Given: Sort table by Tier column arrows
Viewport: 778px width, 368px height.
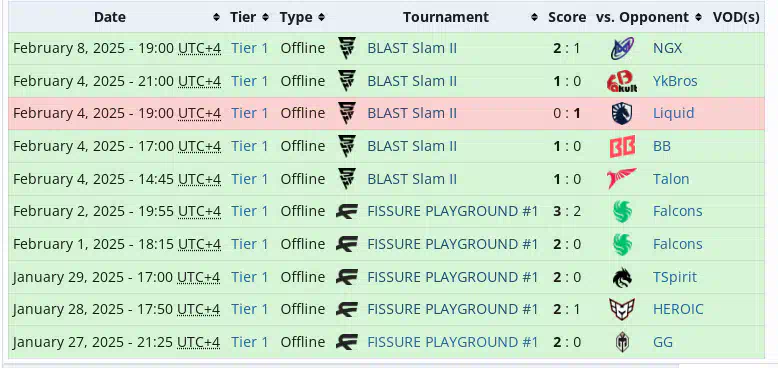Looking at the screenshot, I should pos(265,17).
